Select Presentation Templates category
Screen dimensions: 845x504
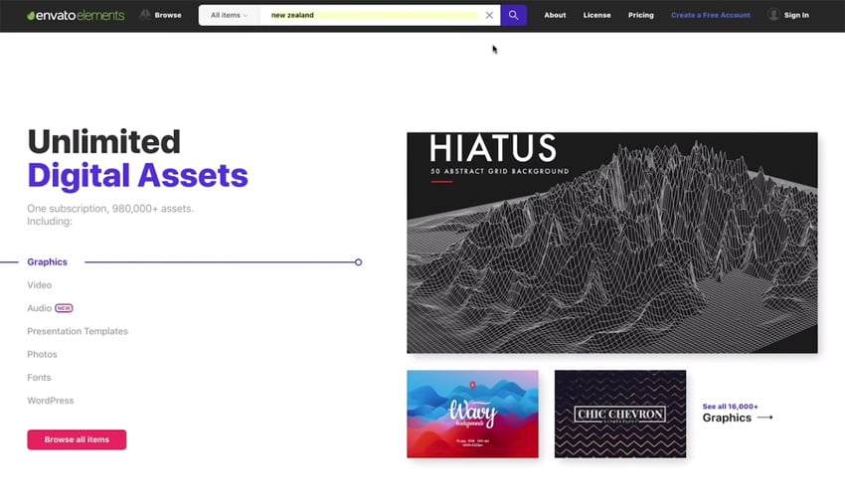click(x=78, y=331)
